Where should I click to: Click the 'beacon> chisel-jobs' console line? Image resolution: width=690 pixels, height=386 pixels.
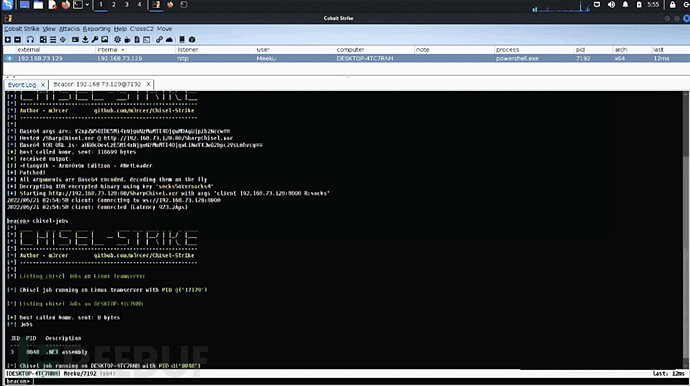pos(37,221)
